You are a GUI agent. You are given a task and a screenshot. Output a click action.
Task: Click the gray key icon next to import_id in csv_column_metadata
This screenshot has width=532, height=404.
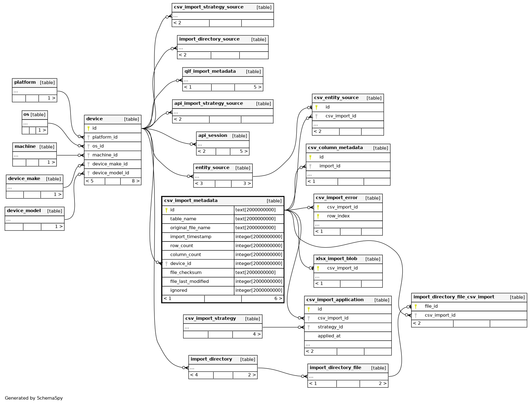pyautogui.click(x=310, y=166)
